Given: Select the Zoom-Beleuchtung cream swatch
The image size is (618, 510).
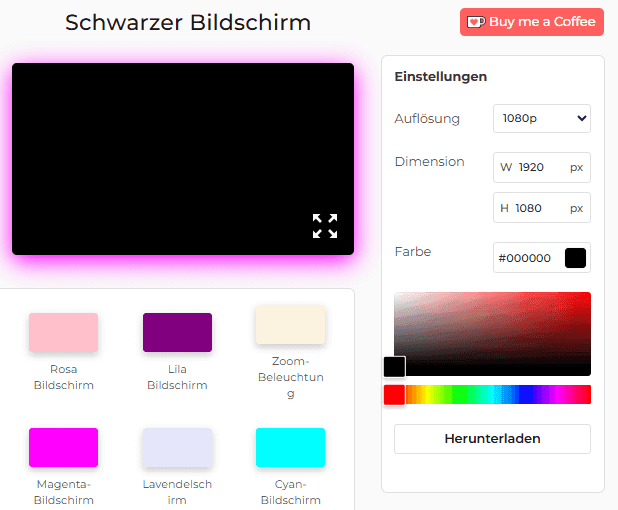Looking at the screenshot, I should (x=290, y=324).
